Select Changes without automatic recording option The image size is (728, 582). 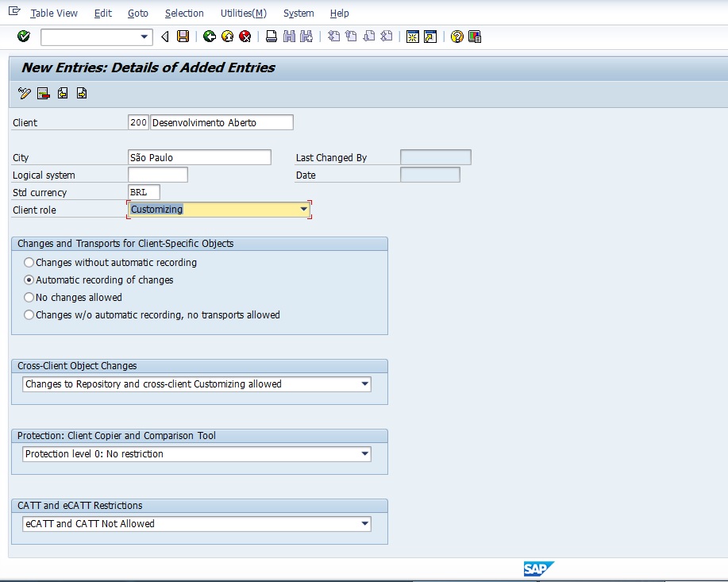(29, 263)
